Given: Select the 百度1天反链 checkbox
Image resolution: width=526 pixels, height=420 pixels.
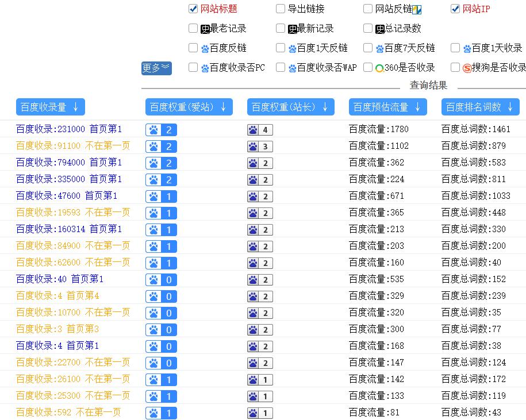Looking at the screenshot, I should coord(281,48).
